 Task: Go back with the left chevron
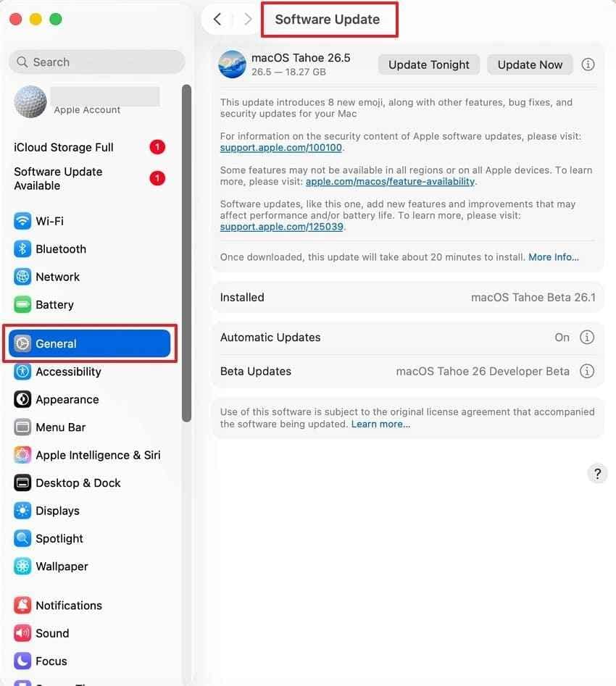click(x=217, y=20)
